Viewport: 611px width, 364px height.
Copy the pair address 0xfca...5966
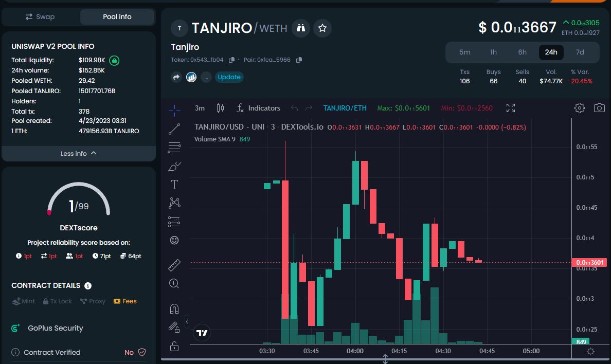coord(299,60)
